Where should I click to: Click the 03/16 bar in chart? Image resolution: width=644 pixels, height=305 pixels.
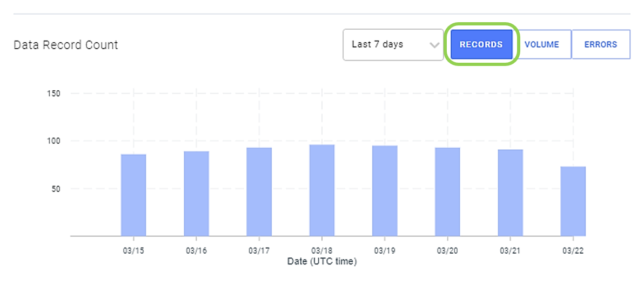click(196, 194)
